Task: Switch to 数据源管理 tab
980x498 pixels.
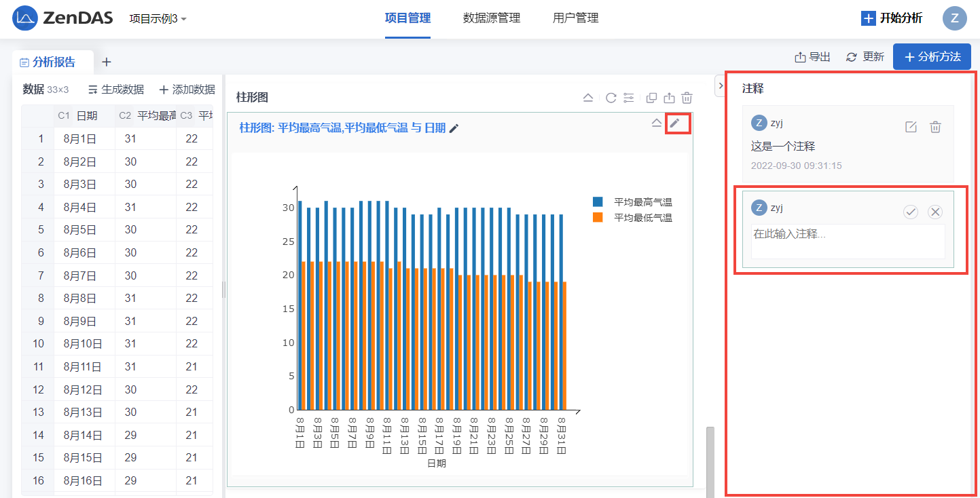Action: coord(492,18)
